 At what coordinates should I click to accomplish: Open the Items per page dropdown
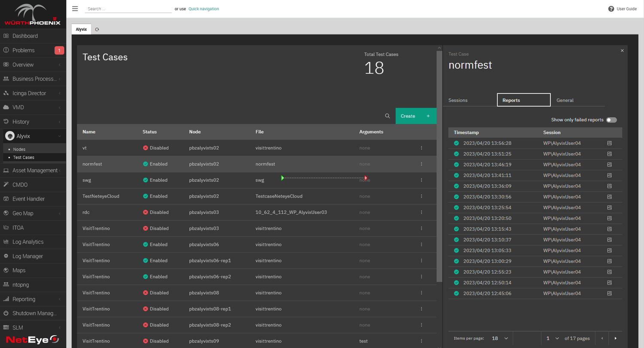point(500,338)
